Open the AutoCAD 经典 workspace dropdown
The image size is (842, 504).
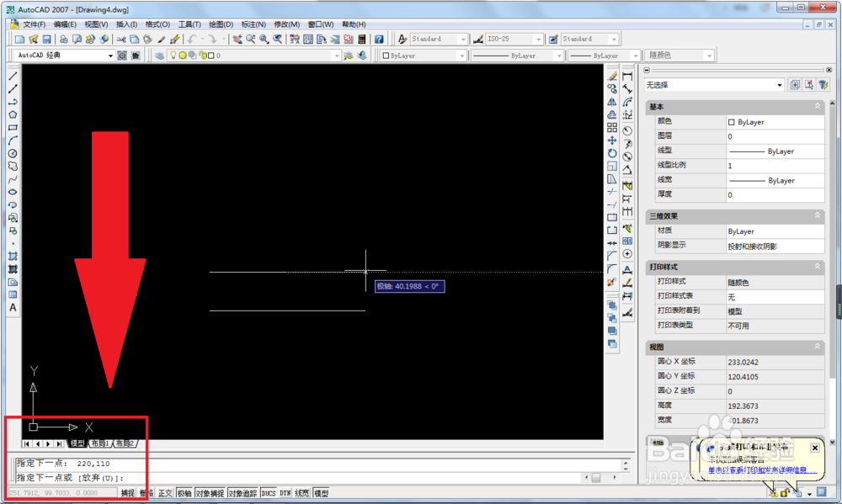tap(110, 56)
